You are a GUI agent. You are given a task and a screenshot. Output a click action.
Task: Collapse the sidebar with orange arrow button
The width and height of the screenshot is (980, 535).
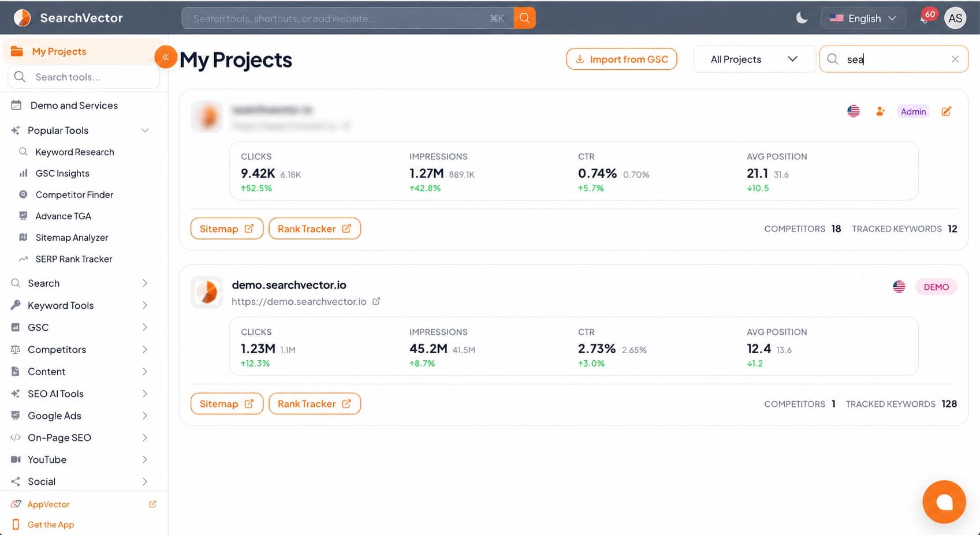pyautogui.click(x=166, y=57)
